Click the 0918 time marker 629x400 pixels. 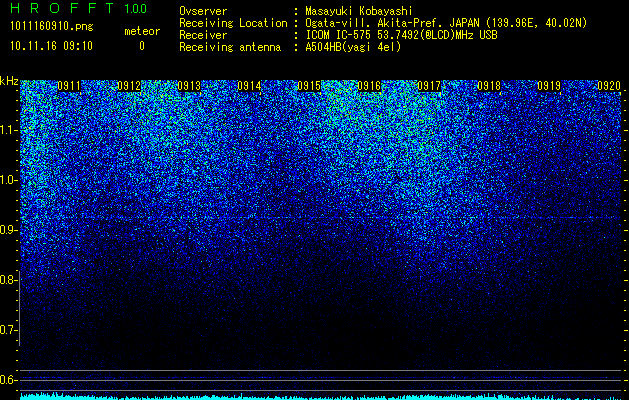489,86
